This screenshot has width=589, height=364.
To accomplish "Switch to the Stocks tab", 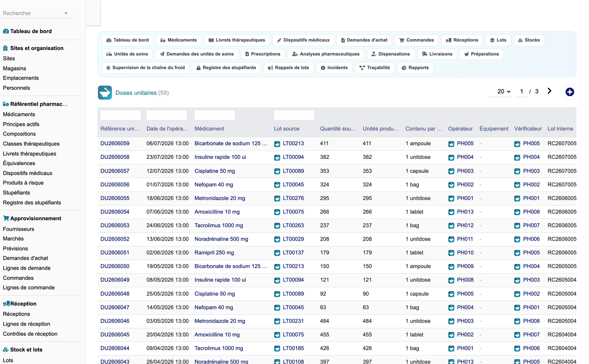I will tap(529, 40).
